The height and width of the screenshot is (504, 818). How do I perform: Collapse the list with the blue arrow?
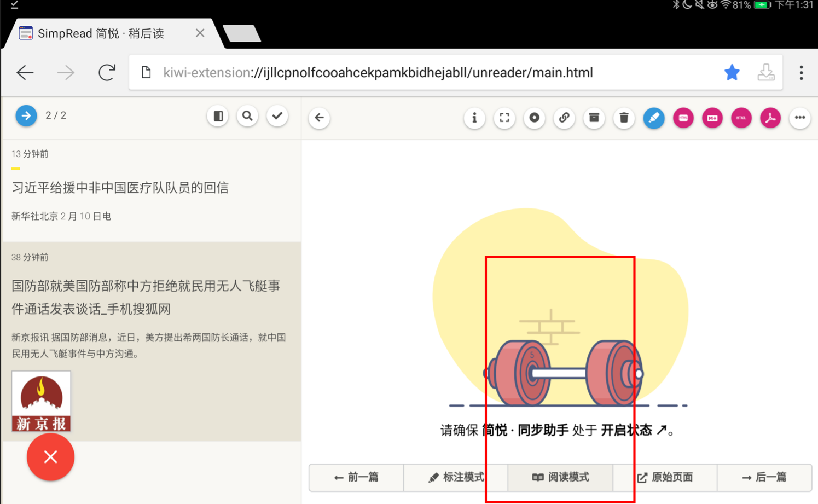26,115
